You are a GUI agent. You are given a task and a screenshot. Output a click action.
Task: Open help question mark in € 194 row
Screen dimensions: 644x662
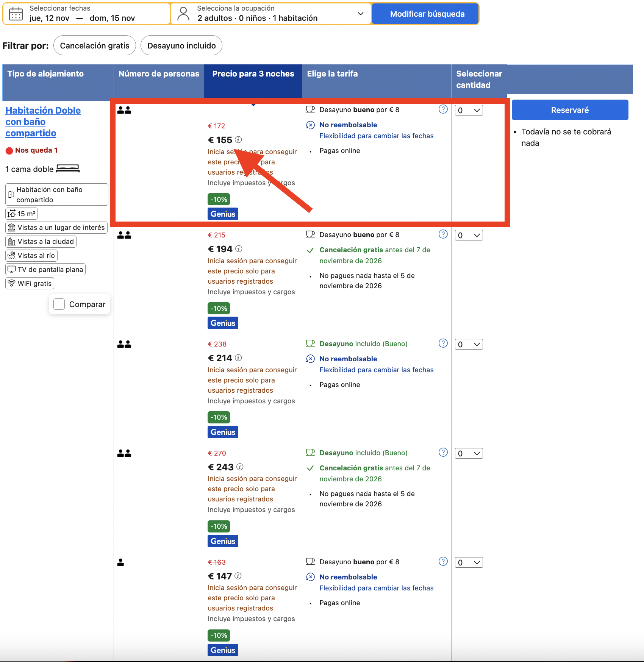tap(443, 234)
